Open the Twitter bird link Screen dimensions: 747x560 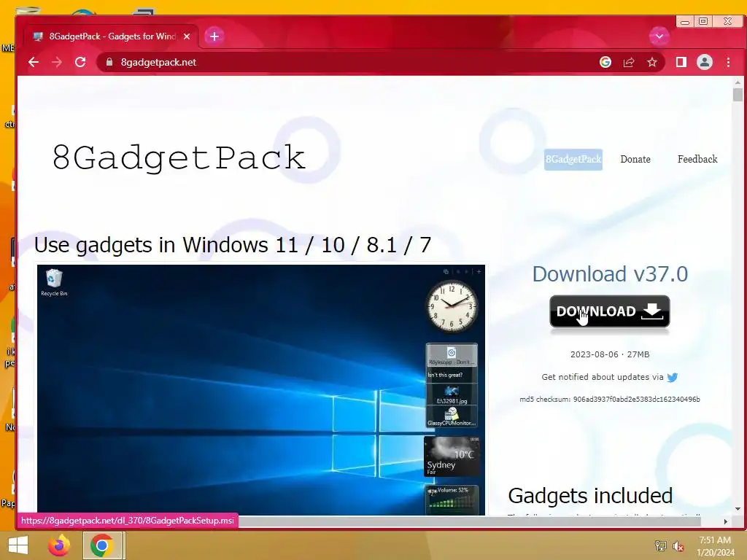click(x=672, y=377)
